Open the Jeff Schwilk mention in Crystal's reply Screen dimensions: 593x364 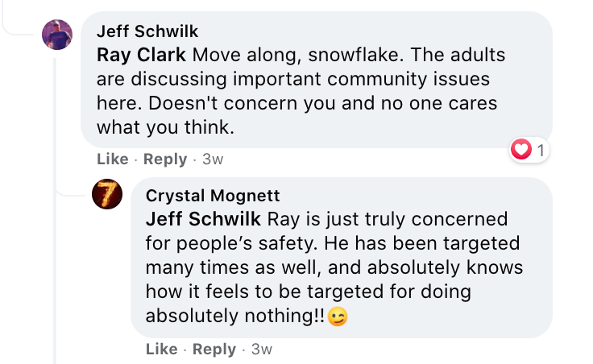(x=203, y=220)
